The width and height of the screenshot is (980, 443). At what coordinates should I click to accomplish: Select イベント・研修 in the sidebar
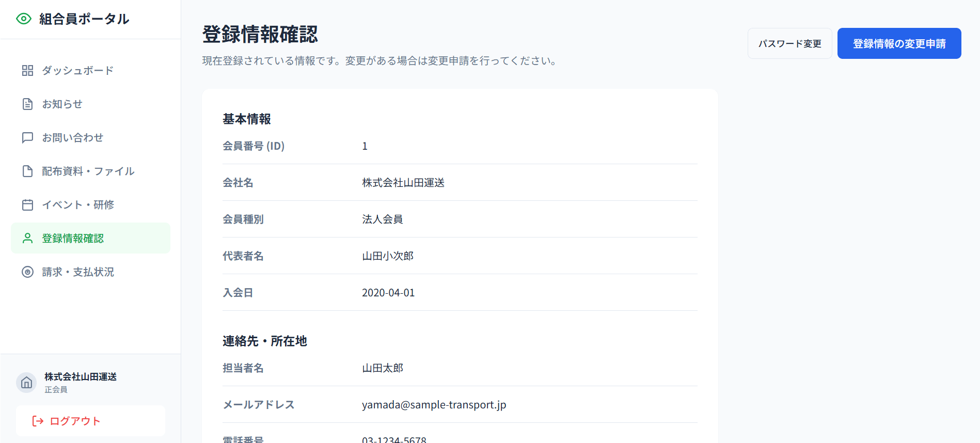77,205
